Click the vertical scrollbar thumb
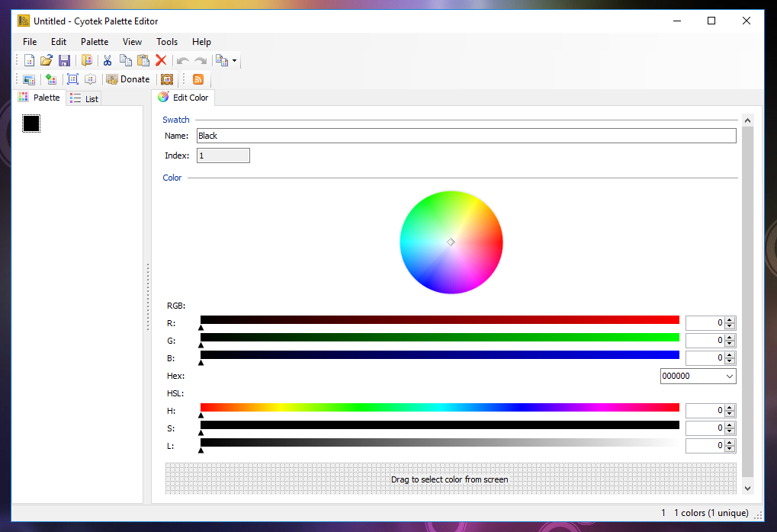The image size is (777, 532). click(x=748, y=302)
